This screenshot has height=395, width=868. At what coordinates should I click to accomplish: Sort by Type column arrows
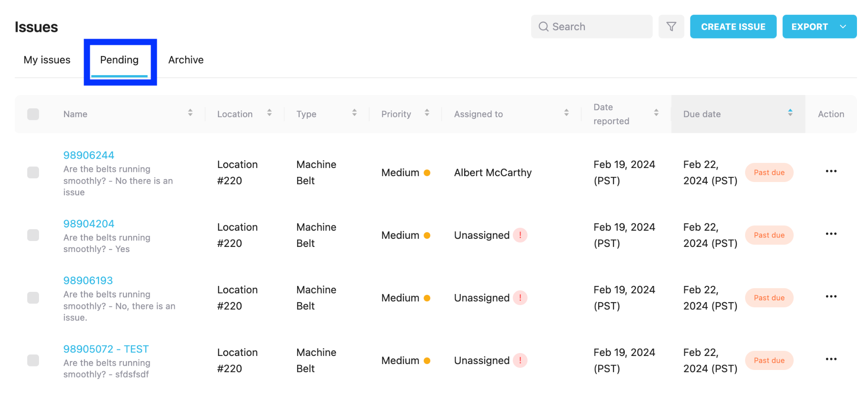[x=354, y=113]
